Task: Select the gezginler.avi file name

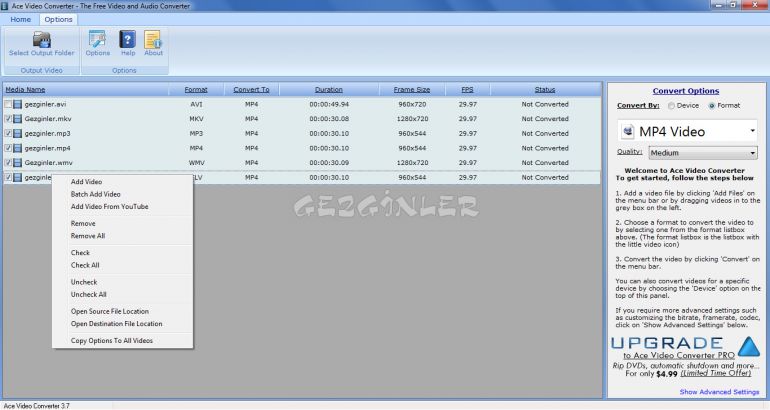Action: click(45, 105)
